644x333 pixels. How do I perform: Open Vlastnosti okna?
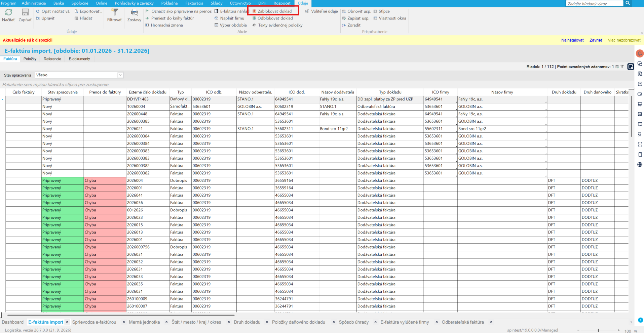coord(390,18)
